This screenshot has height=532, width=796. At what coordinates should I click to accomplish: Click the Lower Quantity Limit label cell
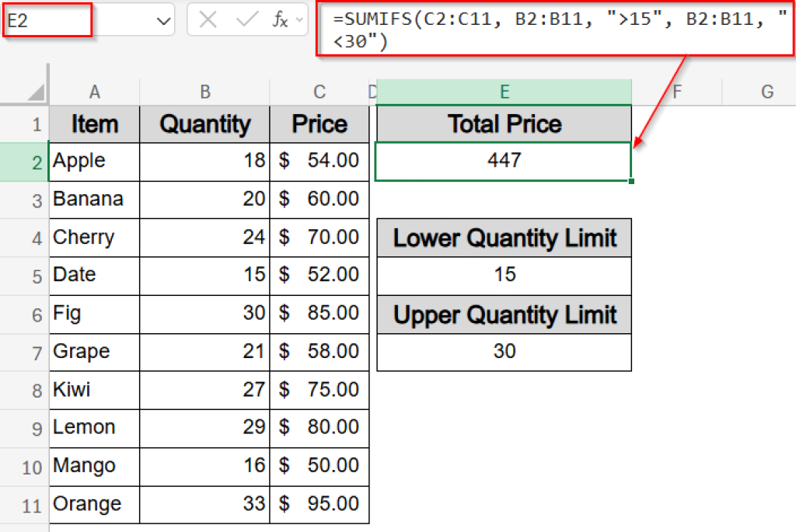coord(504,238)
